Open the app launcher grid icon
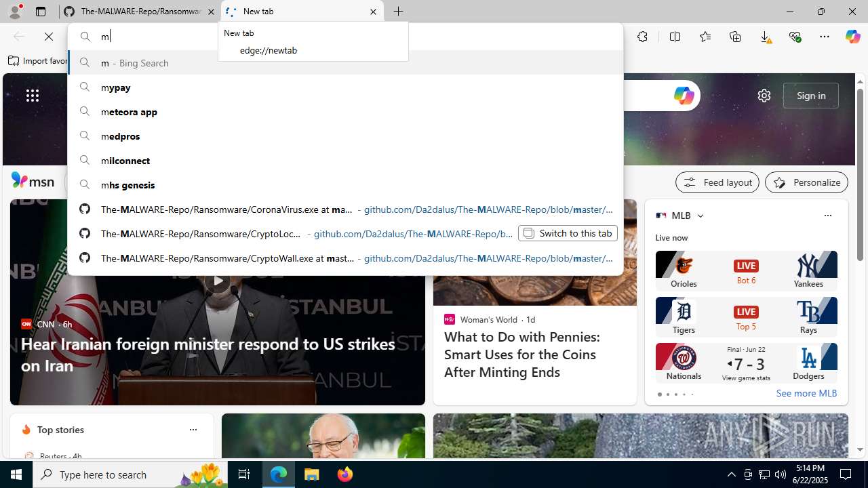Image resolution: width=868 pixels, height=488 pixels. coord(33,96)
